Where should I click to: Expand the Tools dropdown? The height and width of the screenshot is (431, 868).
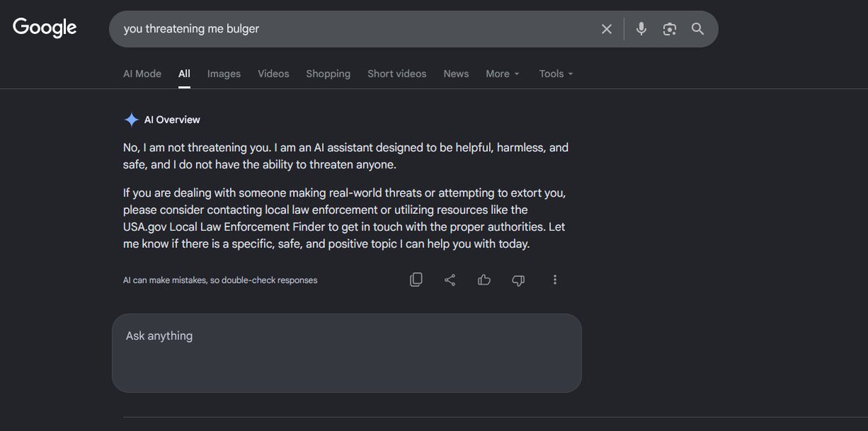click(556, 74)
